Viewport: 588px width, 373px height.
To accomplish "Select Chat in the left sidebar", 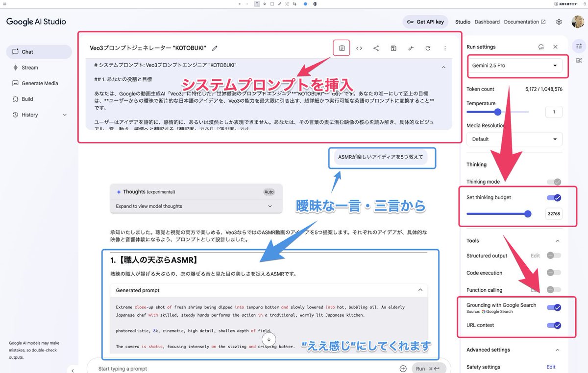I will point(39,51).
